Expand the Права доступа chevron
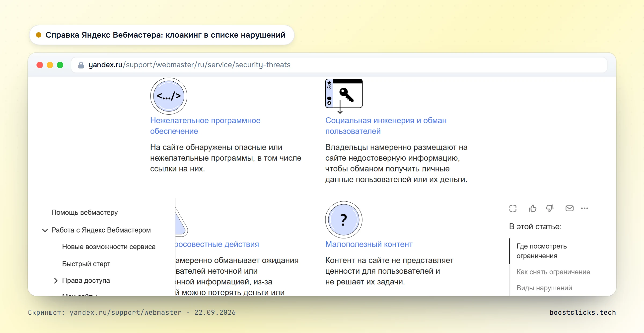 click(x=56, y=281)
